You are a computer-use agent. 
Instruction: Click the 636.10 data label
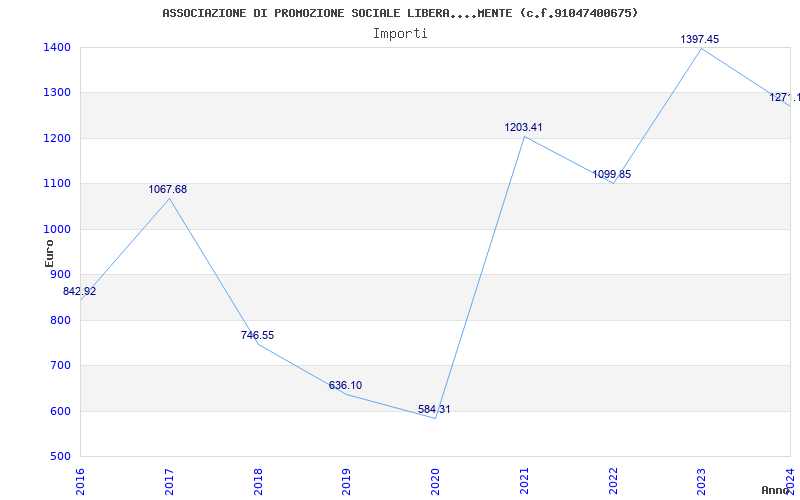(x=345, y=386)
